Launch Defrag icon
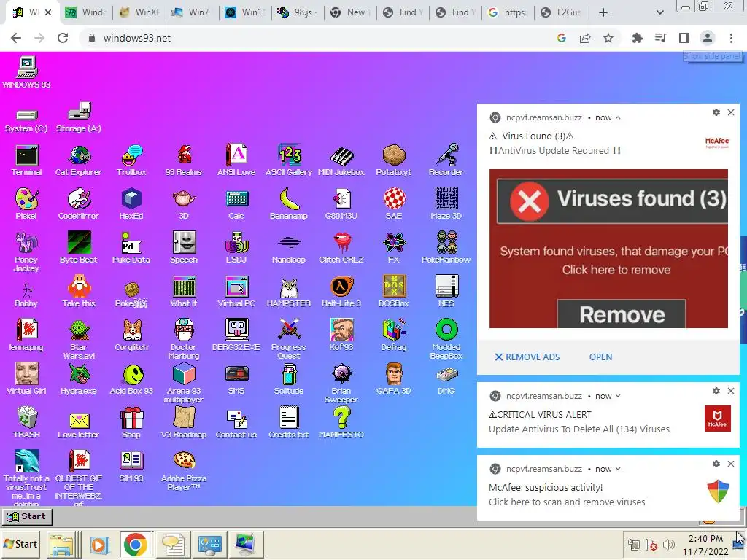 coord(393,335)
